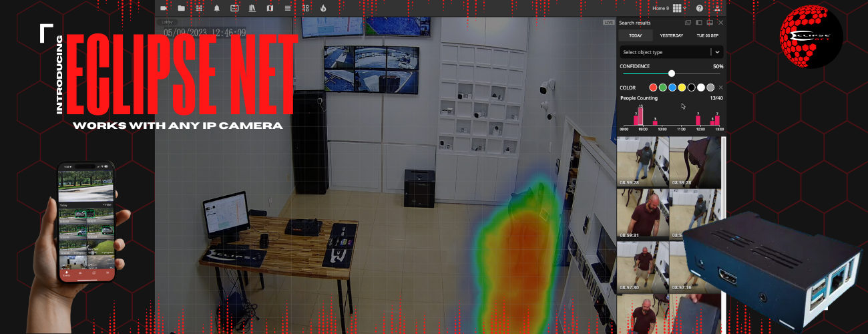868x334 pixels.
Task: Click the flame heatmap icon
Action: (324, 8)
